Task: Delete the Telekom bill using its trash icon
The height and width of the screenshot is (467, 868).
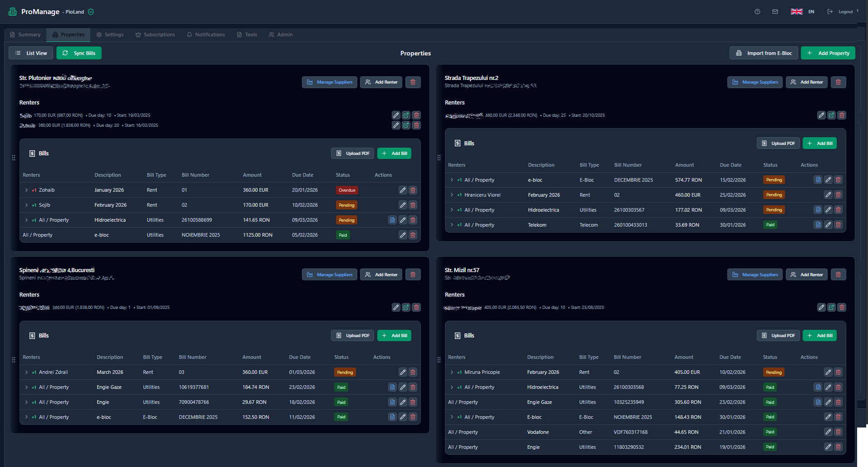Action: 838,224
